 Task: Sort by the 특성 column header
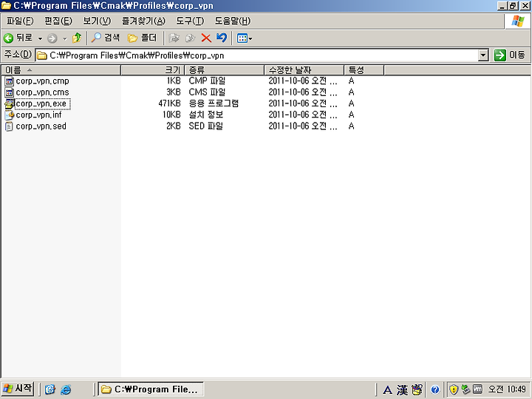(x=364, y=70)
